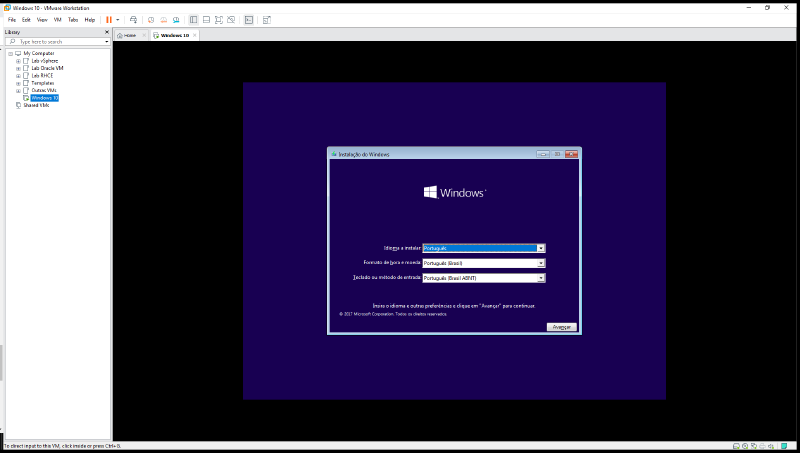Expand the Lab vSphere folder
The image size is (800, 453).
[x=18, y=60]
